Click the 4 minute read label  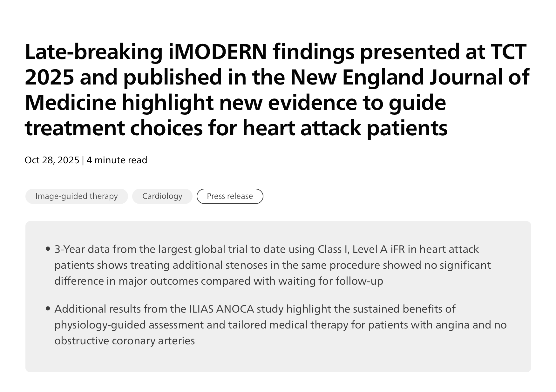coord(117,160)
